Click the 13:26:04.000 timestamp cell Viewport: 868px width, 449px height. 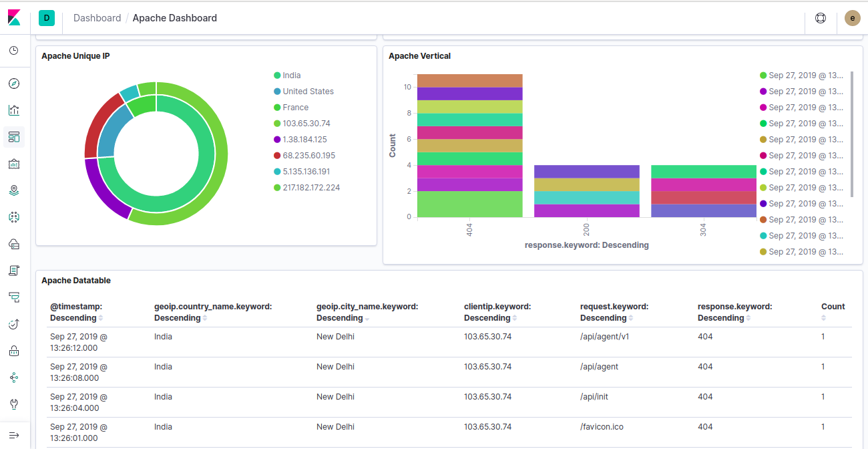point(78,402)
